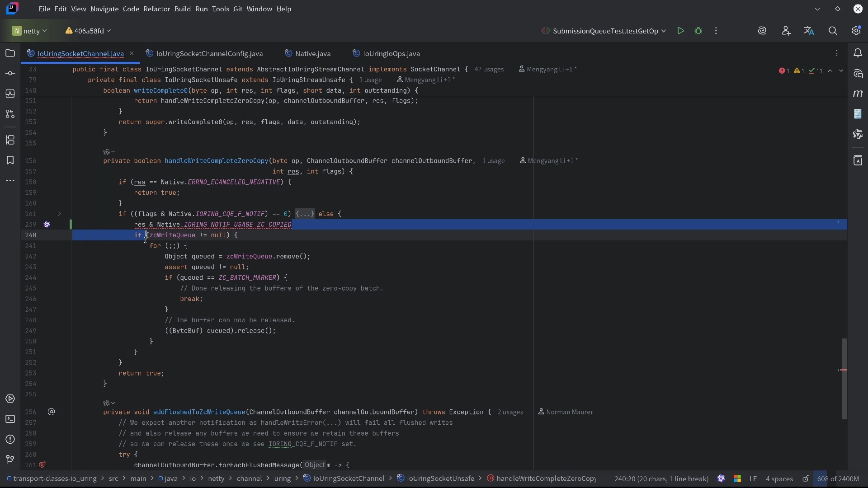Open the AI assistant spiral icon in toolbar
The image size is (868, 488).
pyautogui.click(x=762, y=31)
